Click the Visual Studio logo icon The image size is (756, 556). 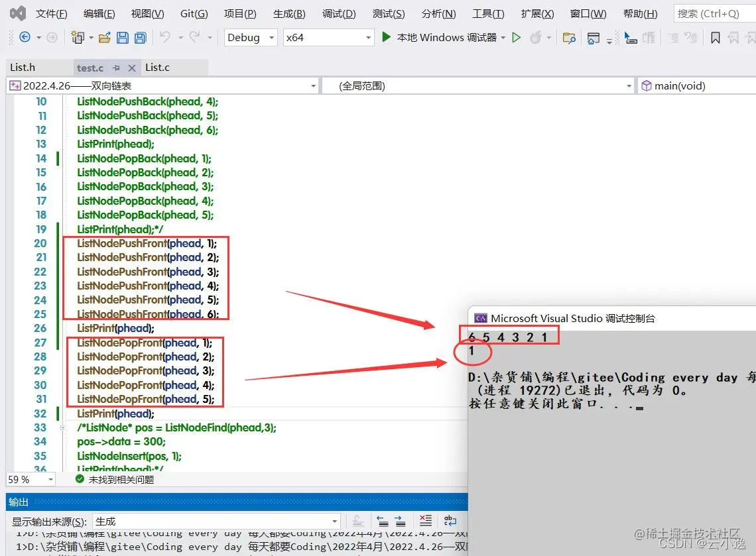coord(18,13)
